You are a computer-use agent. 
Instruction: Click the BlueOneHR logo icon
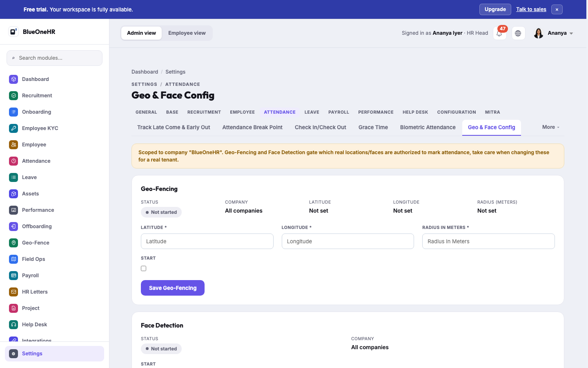(13, 31)
